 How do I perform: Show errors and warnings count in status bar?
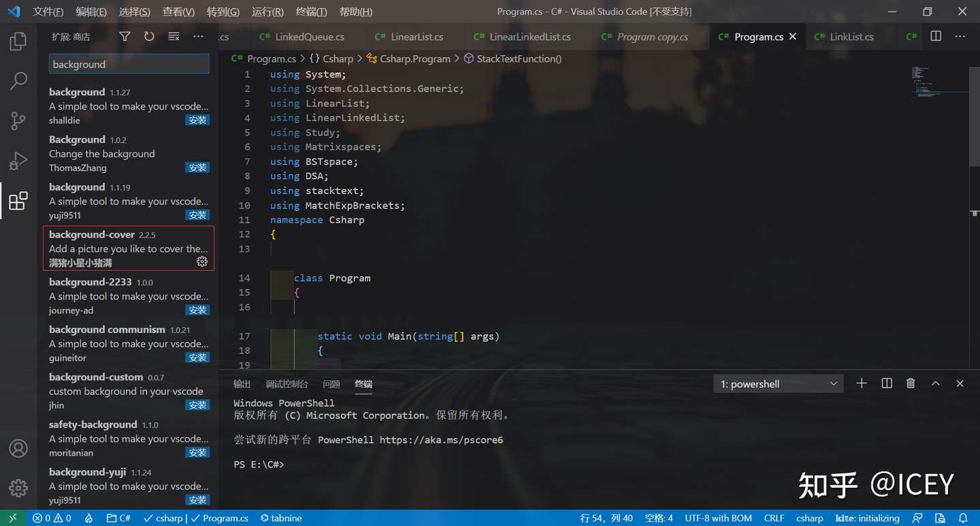pyautogui.click(x=52, y=518)
